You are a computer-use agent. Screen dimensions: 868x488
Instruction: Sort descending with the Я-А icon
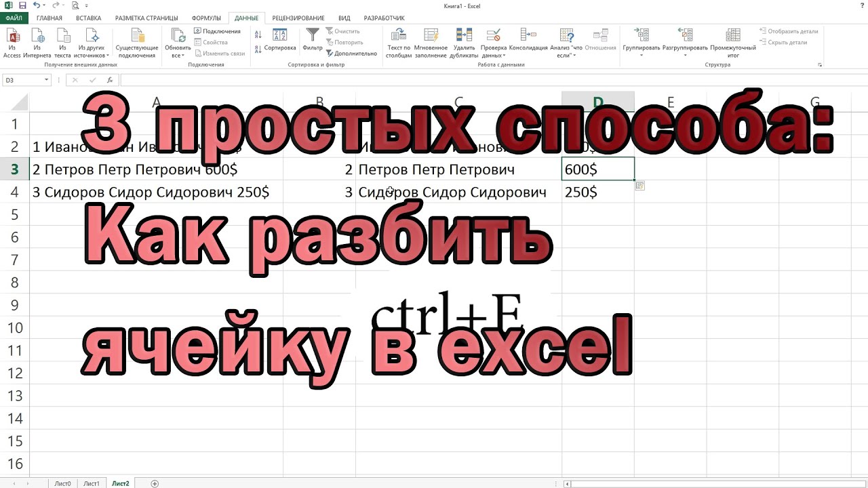point(258,49)
